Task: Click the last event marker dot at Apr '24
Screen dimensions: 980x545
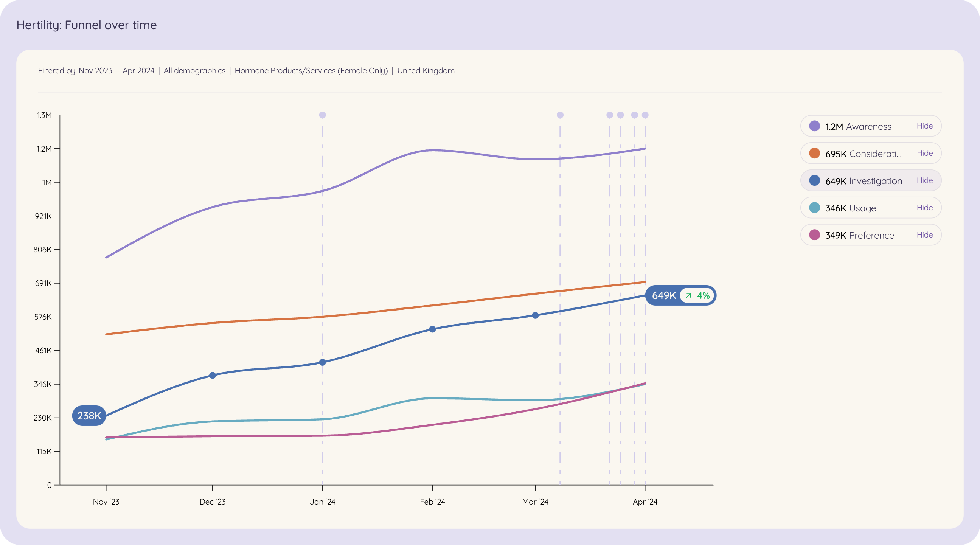Action: coord(645,115)
